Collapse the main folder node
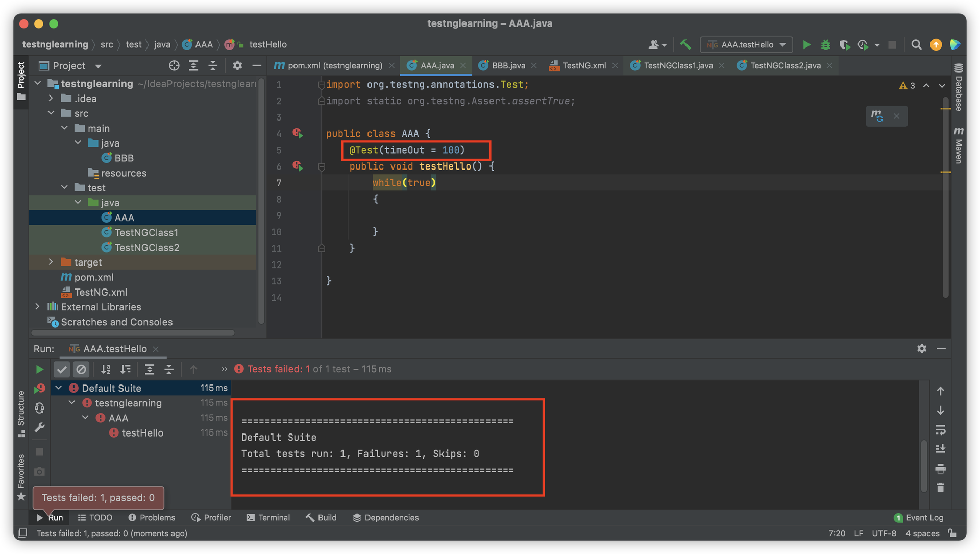This screenshot has width=980, height=554. 64,128
